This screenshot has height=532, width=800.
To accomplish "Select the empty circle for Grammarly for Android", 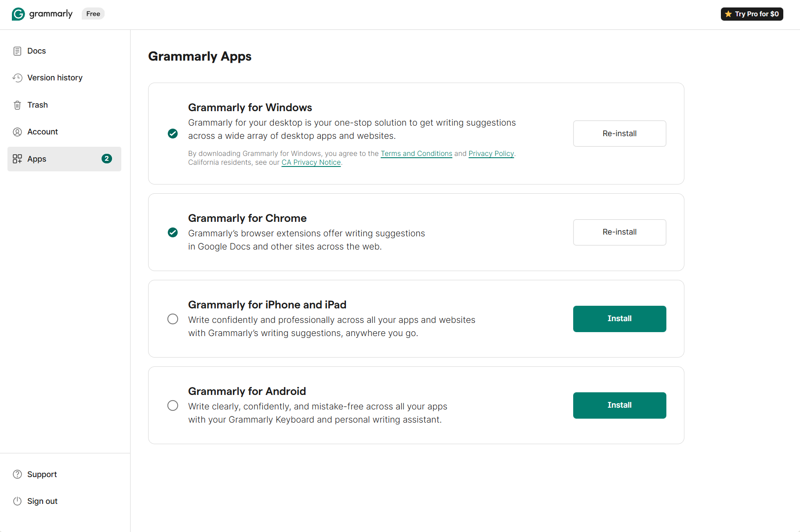I will pos(173,405).
